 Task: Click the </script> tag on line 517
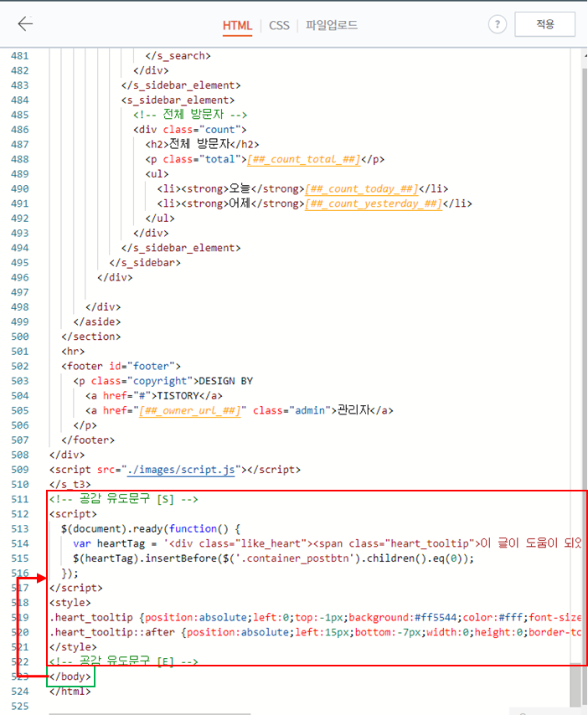tap(76, 588)
